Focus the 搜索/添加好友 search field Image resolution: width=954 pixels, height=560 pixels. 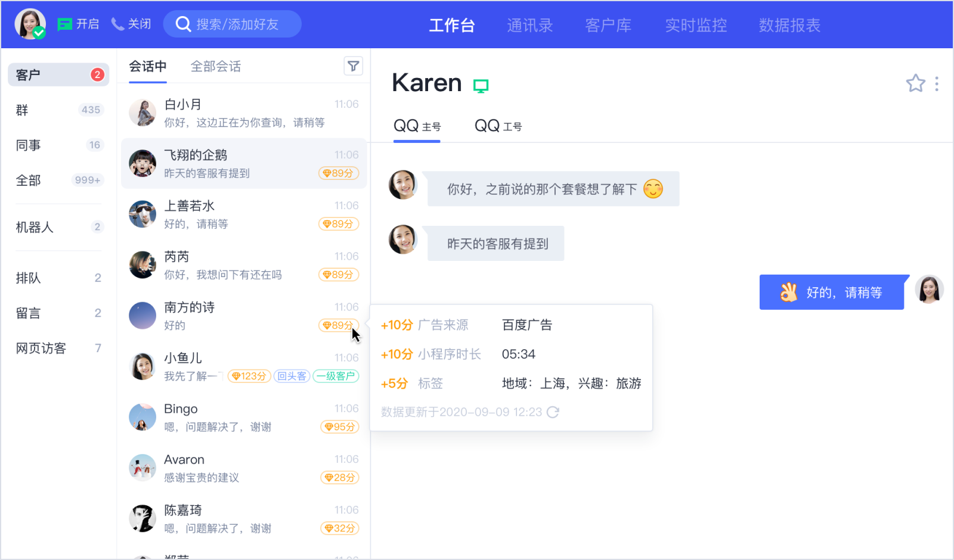click(232, 24)
